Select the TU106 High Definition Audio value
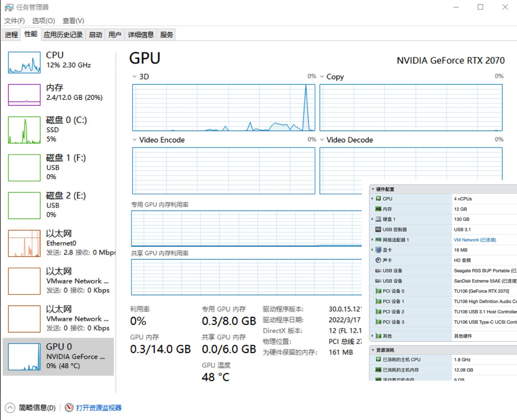 pos(485,301)
